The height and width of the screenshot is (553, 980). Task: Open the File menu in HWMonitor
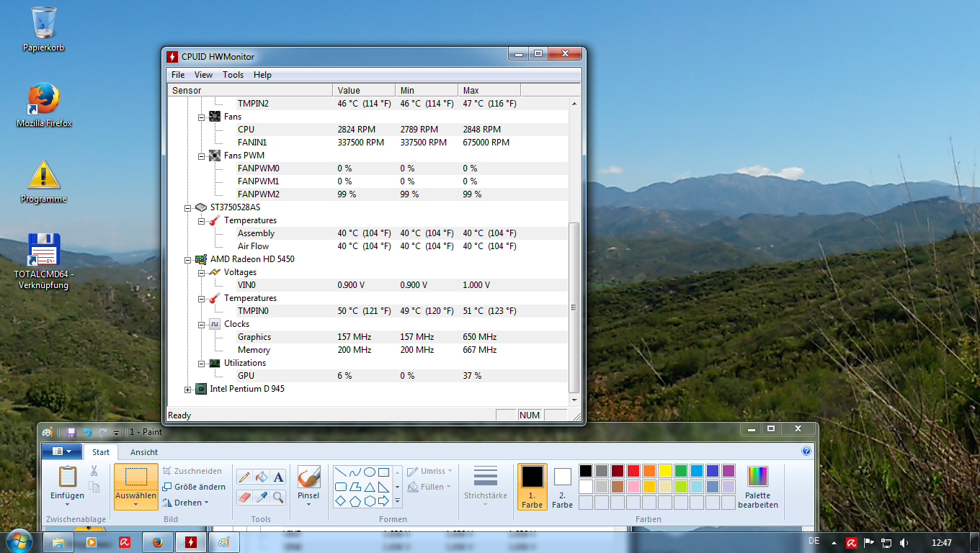(x=178, y=75)
